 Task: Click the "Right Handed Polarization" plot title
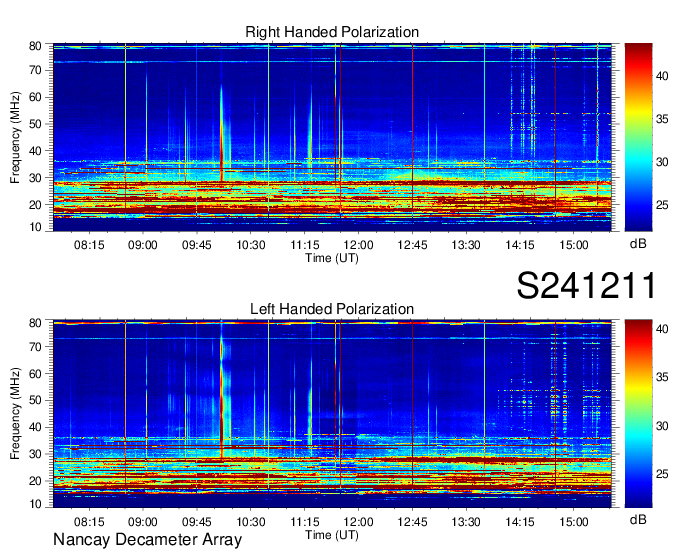(x=332, y=32)
